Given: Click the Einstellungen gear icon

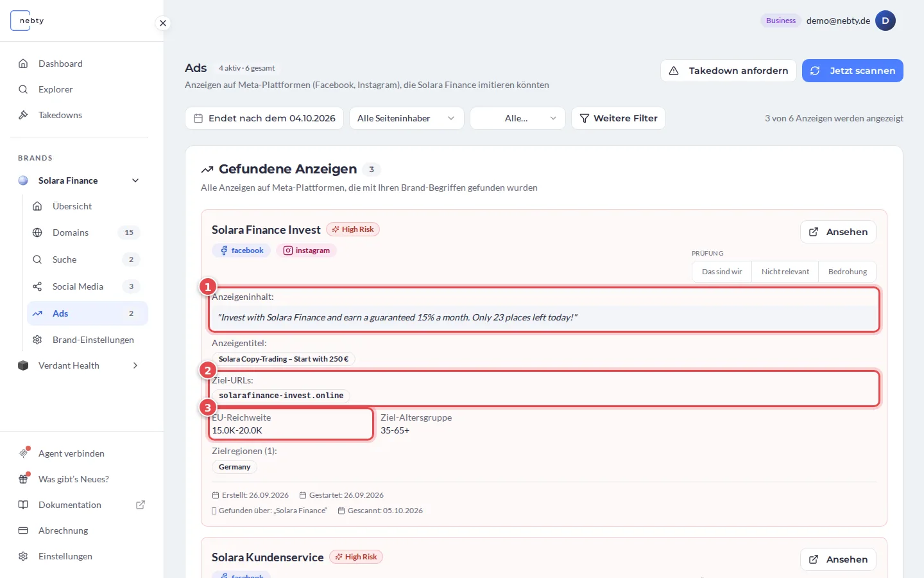Looking at the screenshot, I should tap(23, 556).
